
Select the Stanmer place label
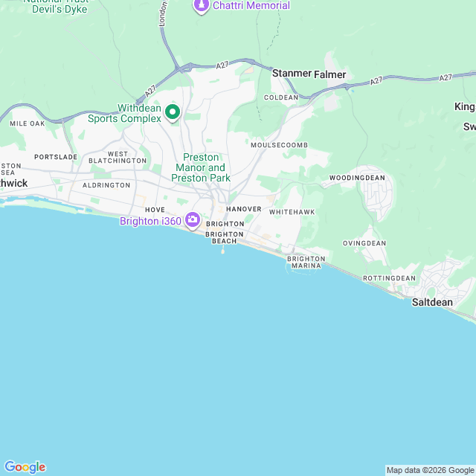pyautogui.click(x=292, y=73)
